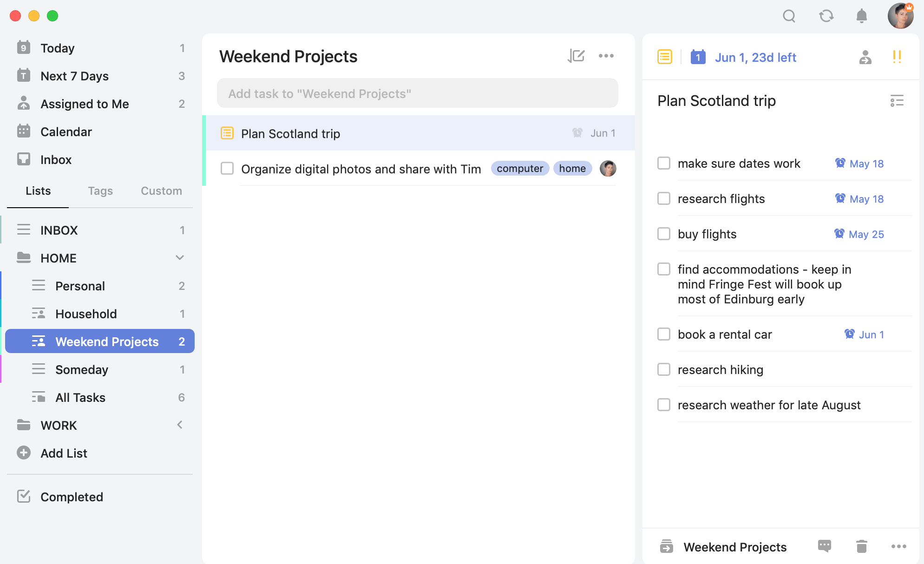
Task: Click Add List in the sidebar
Action: point(64,453)
